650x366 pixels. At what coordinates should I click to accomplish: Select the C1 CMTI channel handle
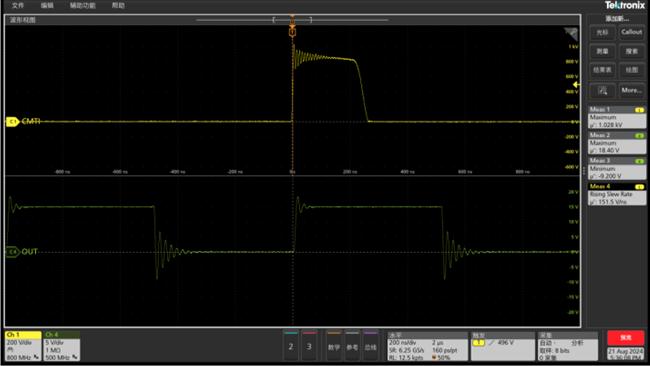point(12,121)
